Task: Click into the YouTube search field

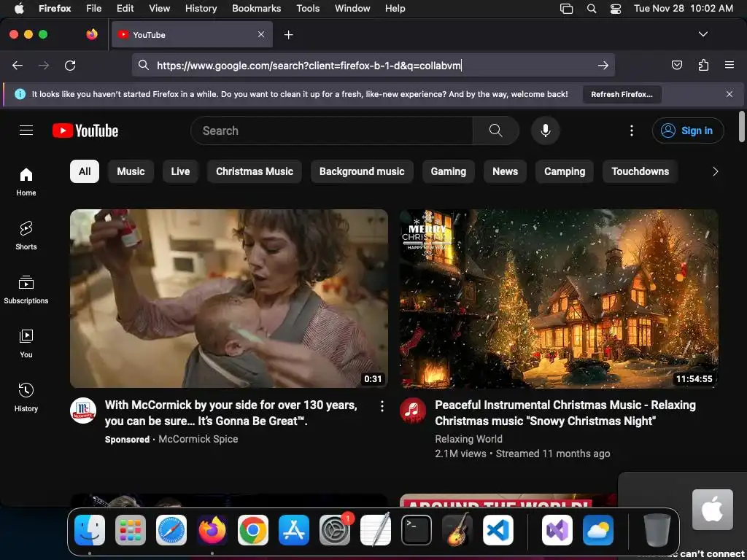Action: pos(332,131)
